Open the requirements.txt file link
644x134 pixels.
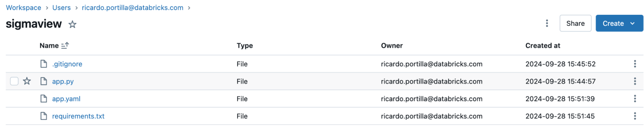click(x=78, y=116)
